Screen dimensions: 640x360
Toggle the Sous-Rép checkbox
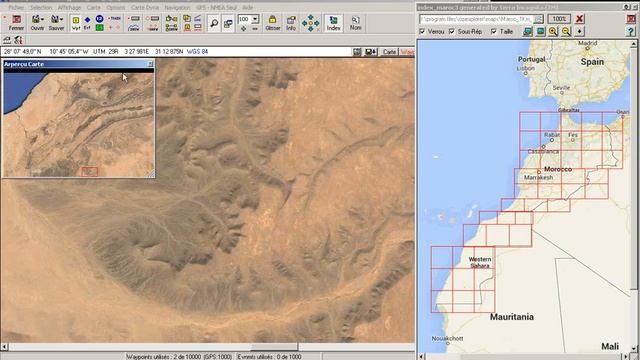(452, 31)
